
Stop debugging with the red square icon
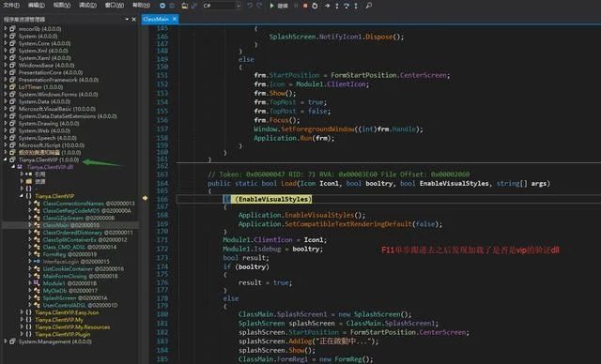pyautogui.click(x=305, y=6)
